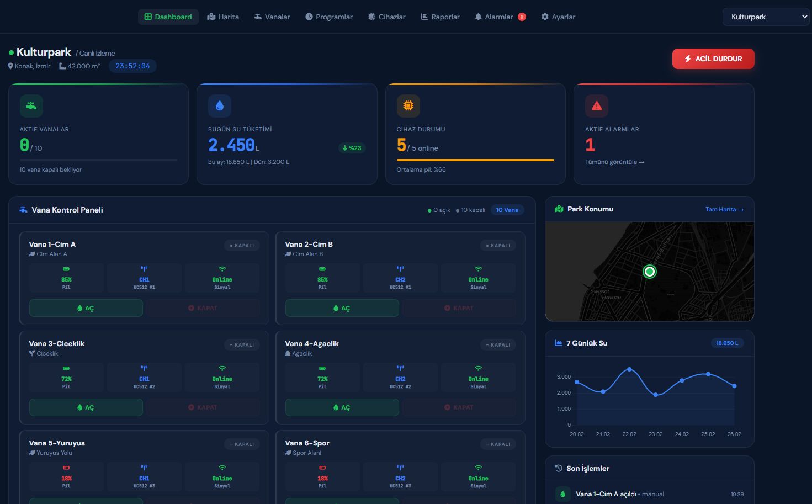The image size is (812, 504).
Task: Click the orange device status progress bar
Action: pyautogui.click(x=475, y=160)
